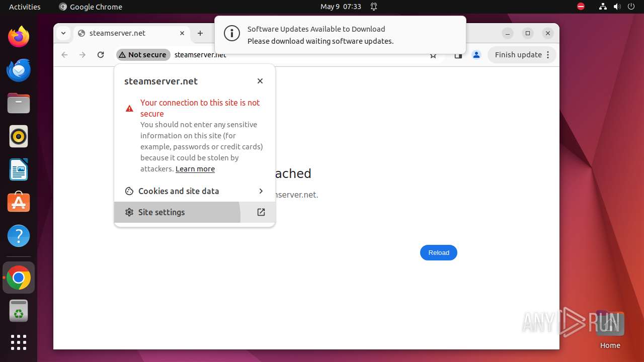The width and height of the screenshot is (644, 362).
Task: Open the network status icon
Action: coord(603,7)
